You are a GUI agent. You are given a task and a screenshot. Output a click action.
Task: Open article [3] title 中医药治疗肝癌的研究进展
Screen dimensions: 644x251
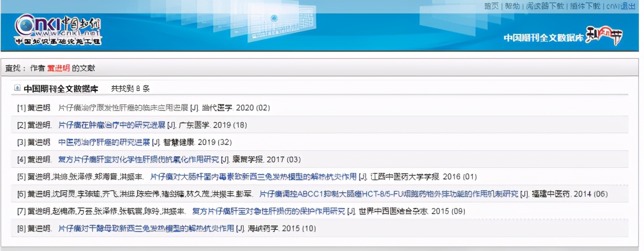point(103,142)
